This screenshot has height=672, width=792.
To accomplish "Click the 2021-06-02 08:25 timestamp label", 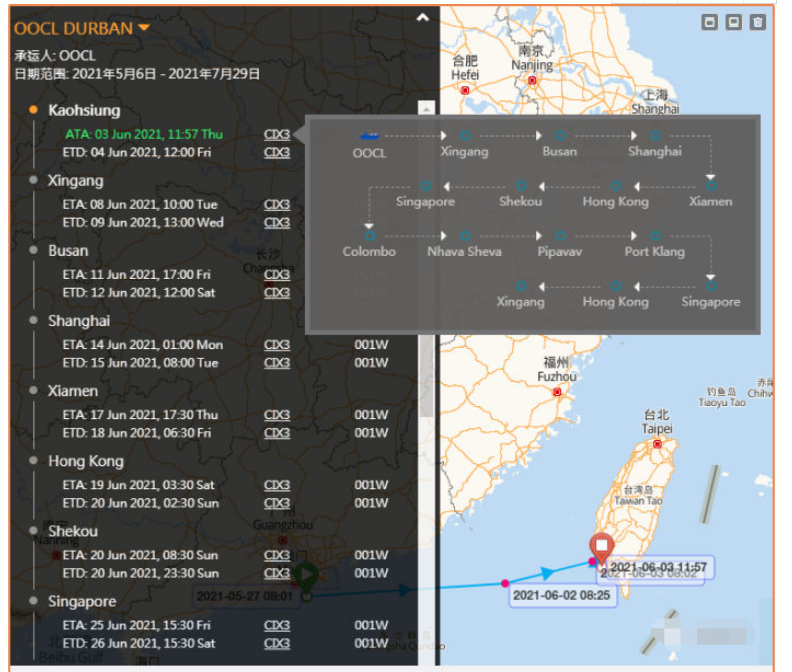I will point(562,596).
